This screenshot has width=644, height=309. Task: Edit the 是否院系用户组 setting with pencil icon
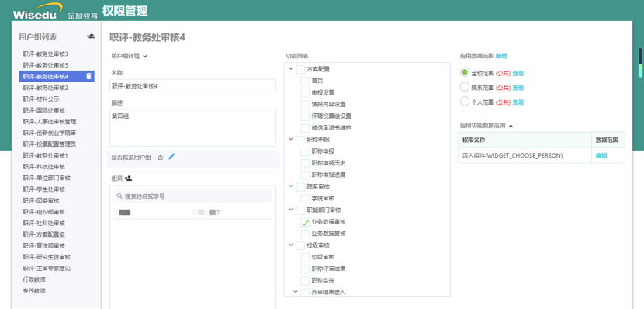click(x=171, y=156)
